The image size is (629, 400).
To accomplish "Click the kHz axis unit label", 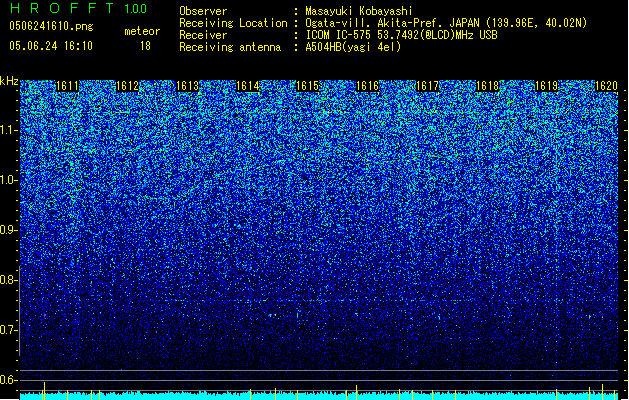I will [x=9, y=81].
